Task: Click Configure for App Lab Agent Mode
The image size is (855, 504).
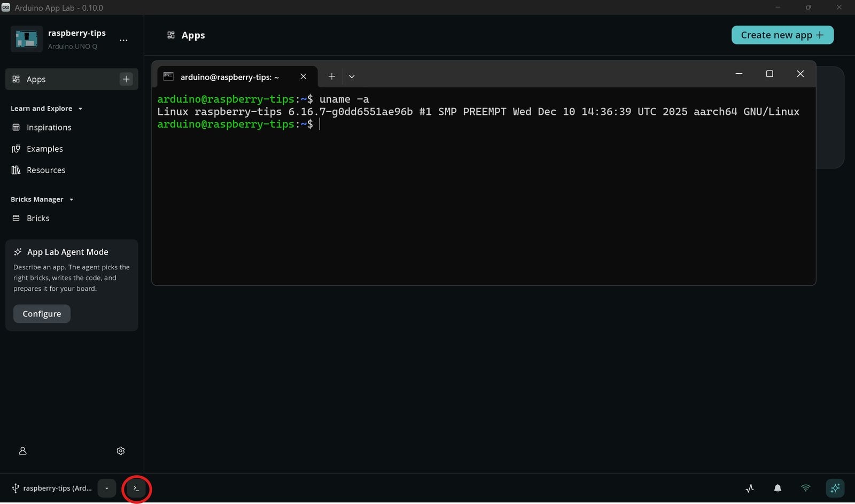Action: point(42,314)
